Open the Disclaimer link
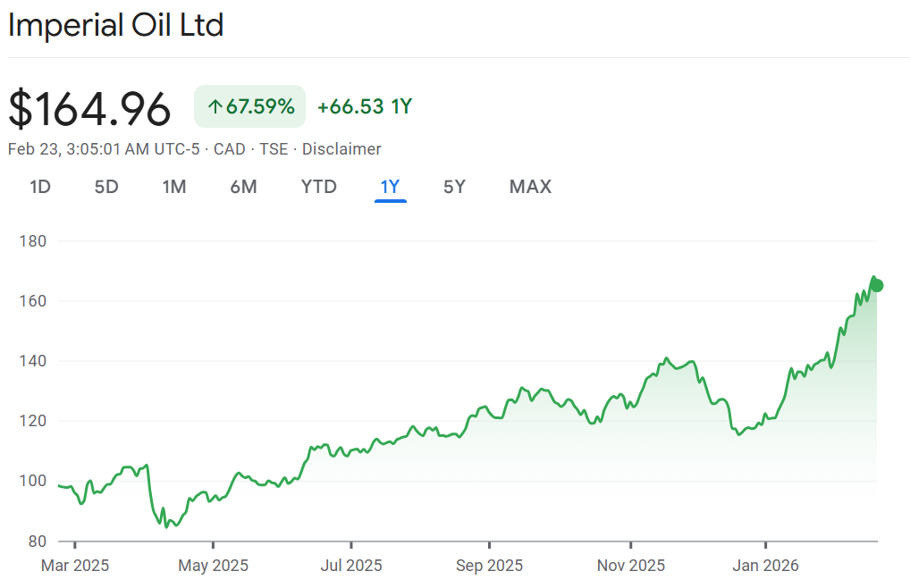Viewport: 910px width, 588px height. pyautogui.click(x=341, y=149)
